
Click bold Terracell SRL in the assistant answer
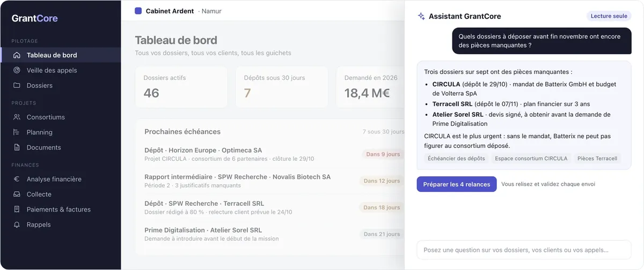coord(452,104)
